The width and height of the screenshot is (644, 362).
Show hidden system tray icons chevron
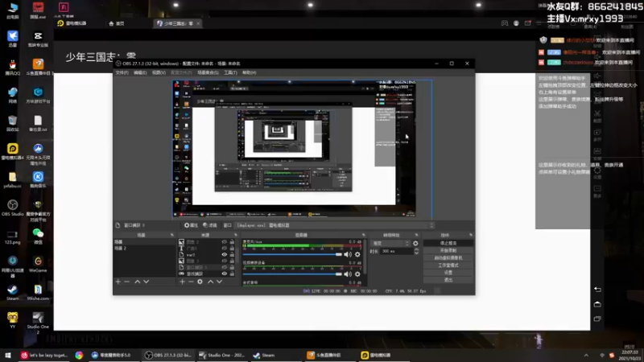586,355
